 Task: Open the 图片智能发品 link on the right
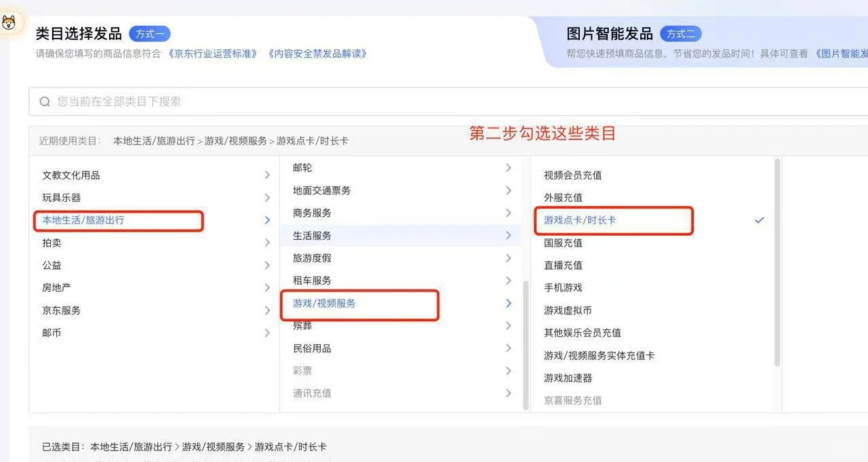point(841,54)
